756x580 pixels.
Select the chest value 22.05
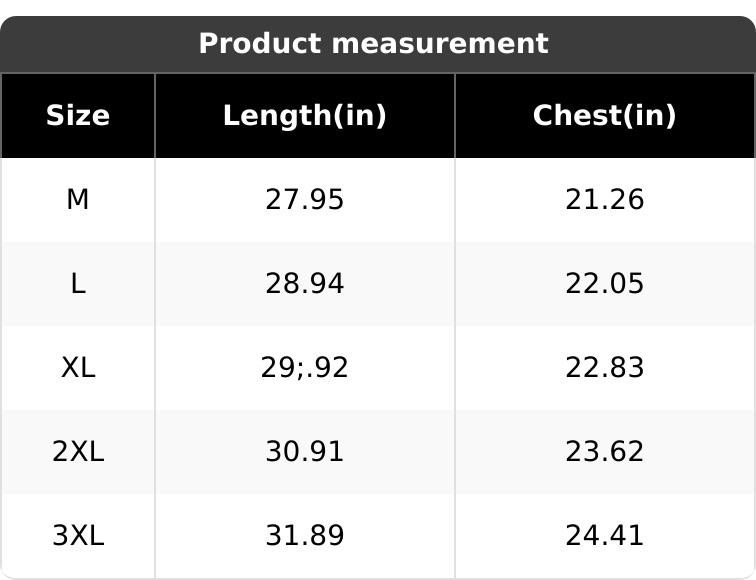[604, 284]
